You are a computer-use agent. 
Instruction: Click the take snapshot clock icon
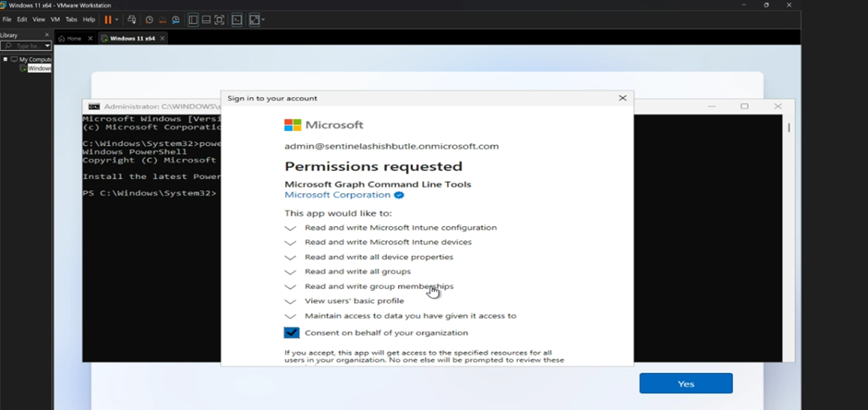click(149, 19)
